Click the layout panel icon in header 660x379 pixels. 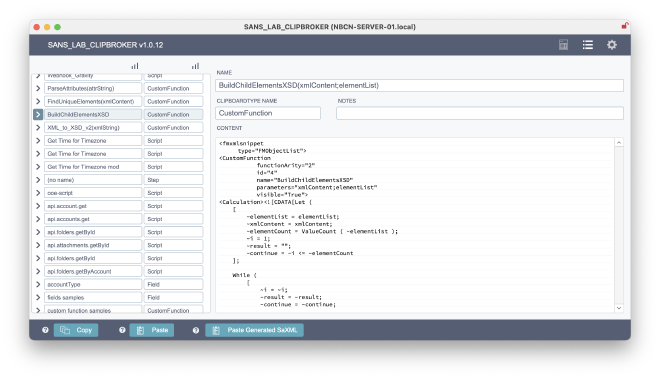563,45
